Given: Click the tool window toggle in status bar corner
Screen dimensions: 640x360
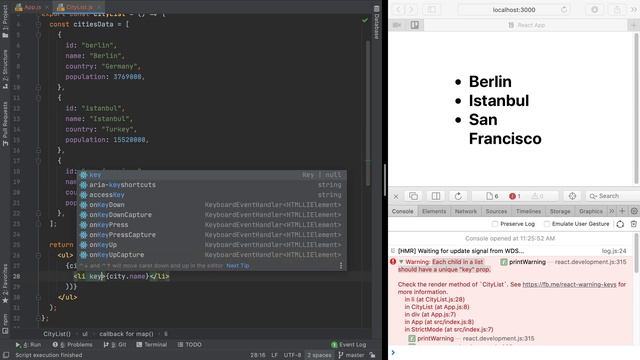Looking at the screenshot, I should click(5, 355).
